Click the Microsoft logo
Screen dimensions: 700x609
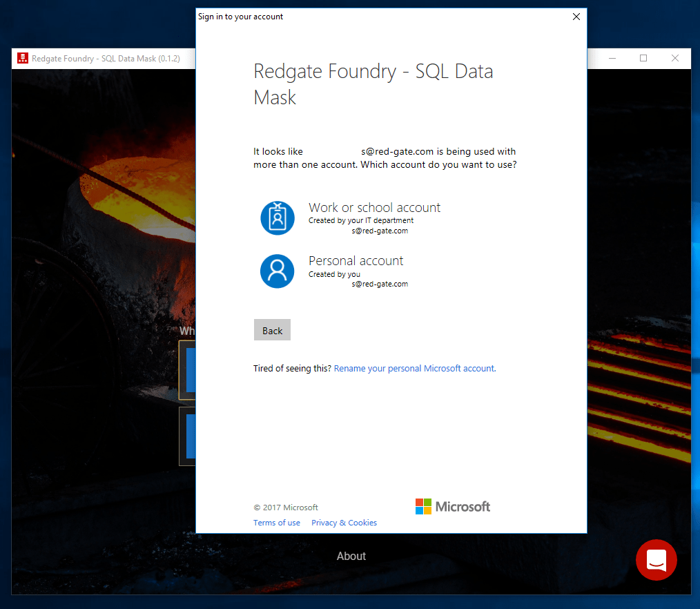452,506
